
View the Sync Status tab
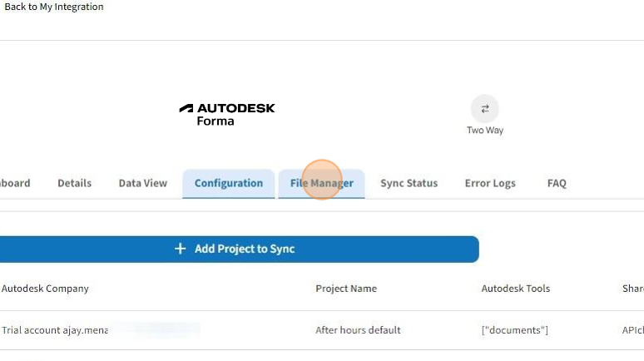click(x=409, y=183)
